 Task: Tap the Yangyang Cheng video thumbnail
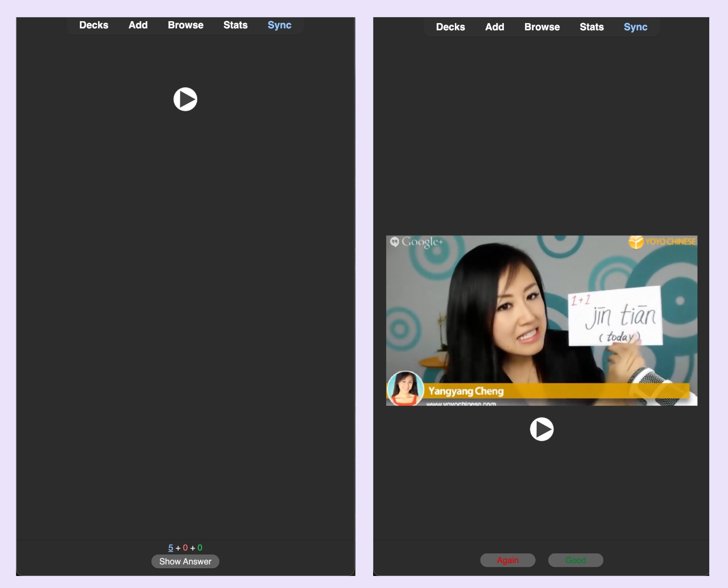(541, 320)
